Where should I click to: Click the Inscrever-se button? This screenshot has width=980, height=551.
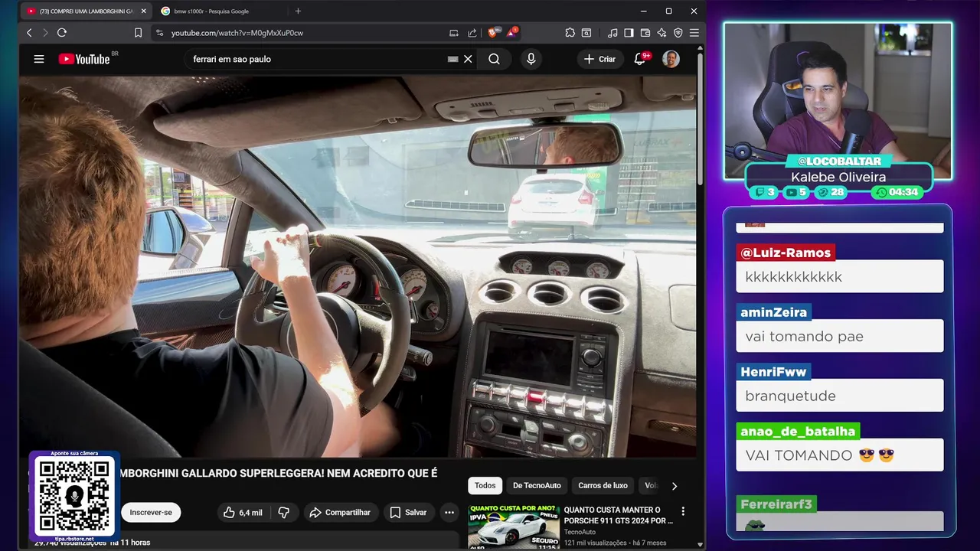tap(151, 513)
